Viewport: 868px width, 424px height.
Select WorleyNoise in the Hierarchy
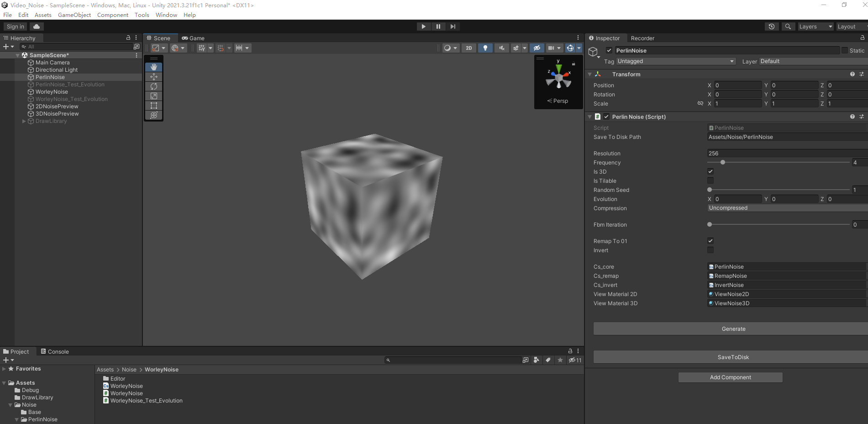52,91
